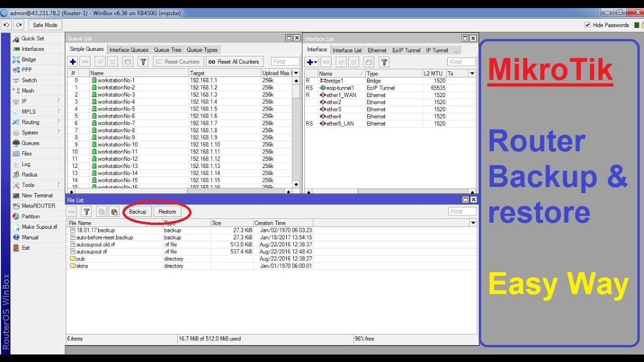Open the Bridge sidebar item
Image resolution: width=644 pixels, height=362 pixels.
pos(29,59)
